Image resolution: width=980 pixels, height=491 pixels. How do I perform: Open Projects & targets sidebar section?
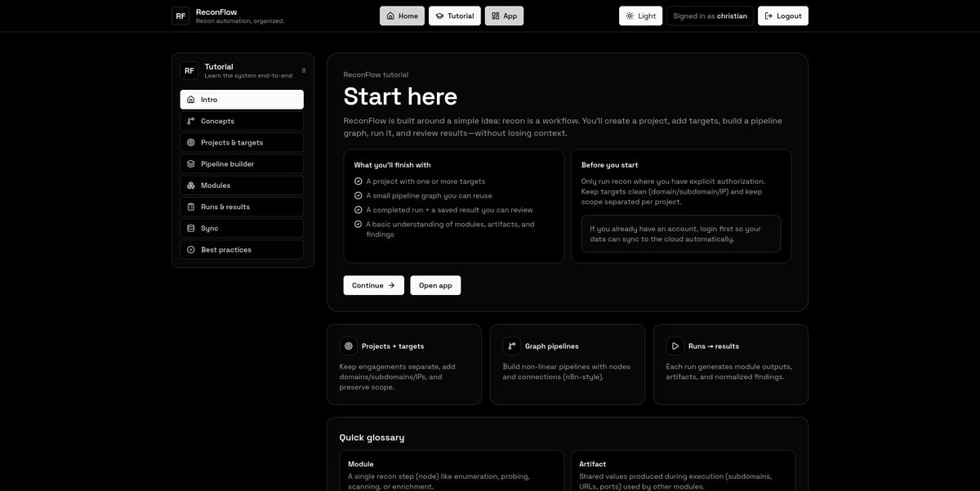pos(242,142)
